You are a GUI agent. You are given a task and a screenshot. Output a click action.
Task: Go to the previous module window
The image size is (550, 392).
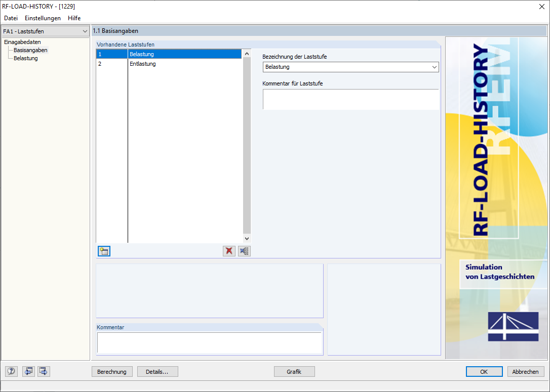[x=28, y=371]
